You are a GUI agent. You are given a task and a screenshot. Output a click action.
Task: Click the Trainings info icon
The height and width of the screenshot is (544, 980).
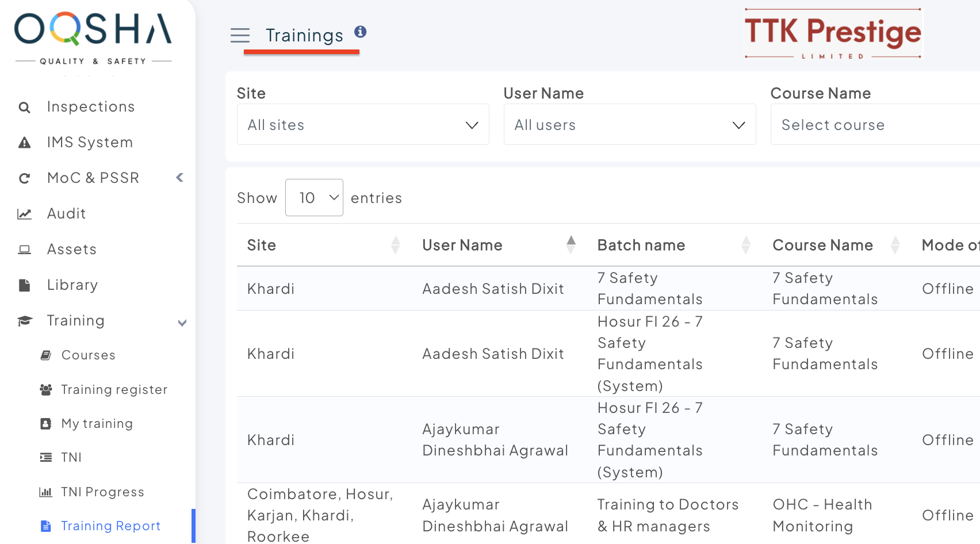coord(360,32)
